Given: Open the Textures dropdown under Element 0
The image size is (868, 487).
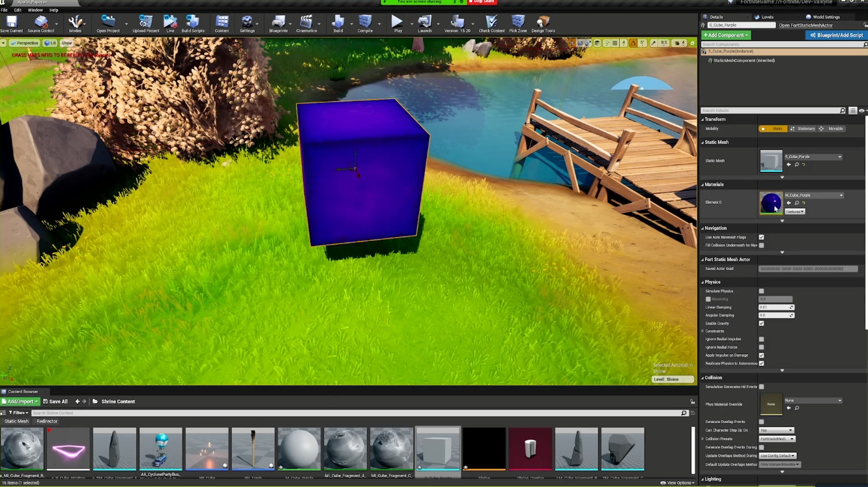Looking at the screenshot, I should (x=794, y=212).
